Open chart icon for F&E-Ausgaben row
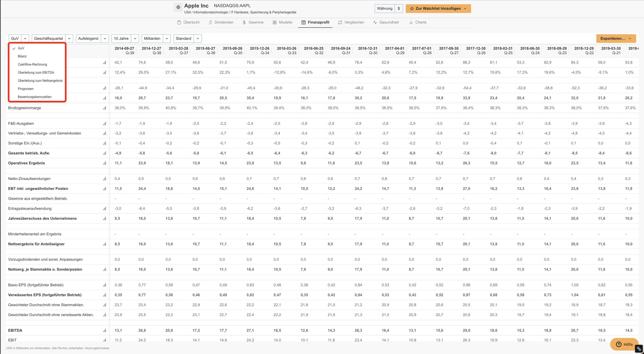 104,124
